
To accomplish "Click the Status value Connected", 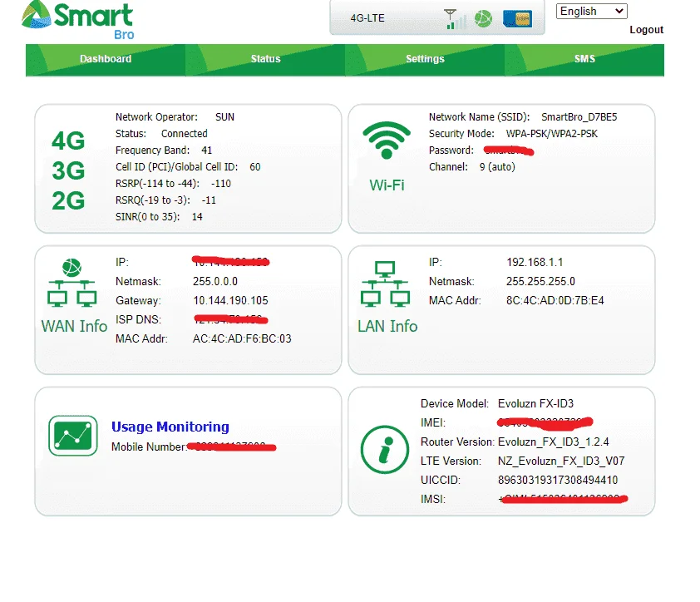I will [x=184, y=134].
